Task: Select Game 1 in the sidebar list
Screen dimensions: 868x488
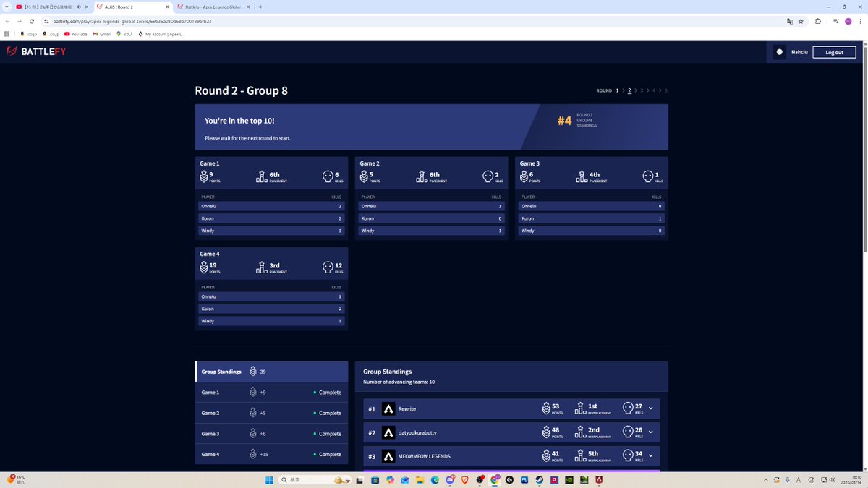Action: point(271,392)
